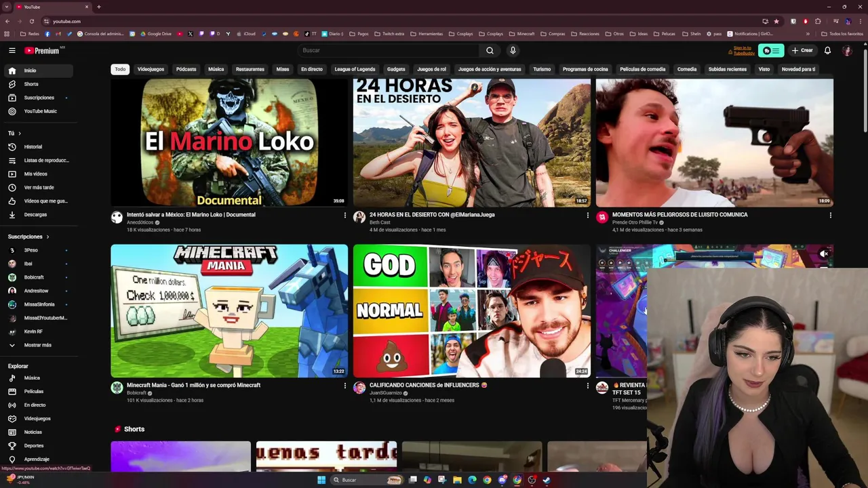This screenshot has height=488, width=868.
Task: Open 3Peso channel in subscriptions
Action: click(37, 250)
